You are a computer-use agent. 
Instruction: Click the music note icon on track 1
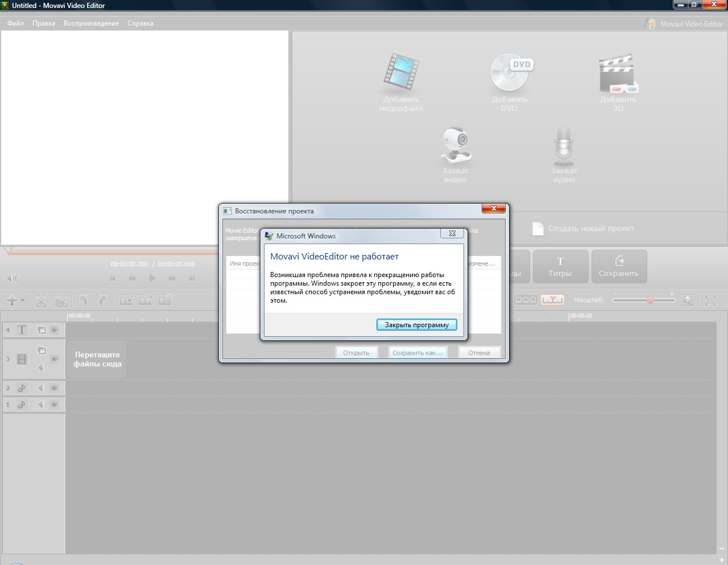[22, 405]
